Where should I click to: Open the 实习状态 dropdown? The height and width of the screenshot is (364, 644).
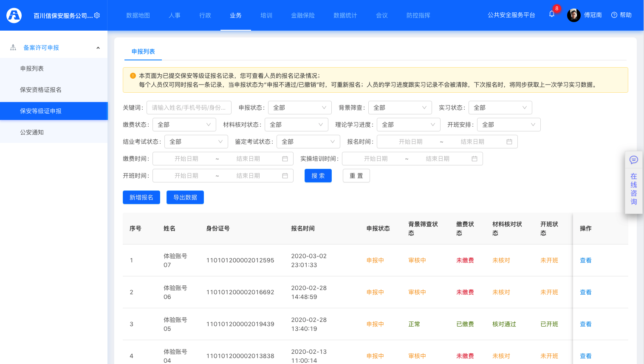(x=500, y=108)
